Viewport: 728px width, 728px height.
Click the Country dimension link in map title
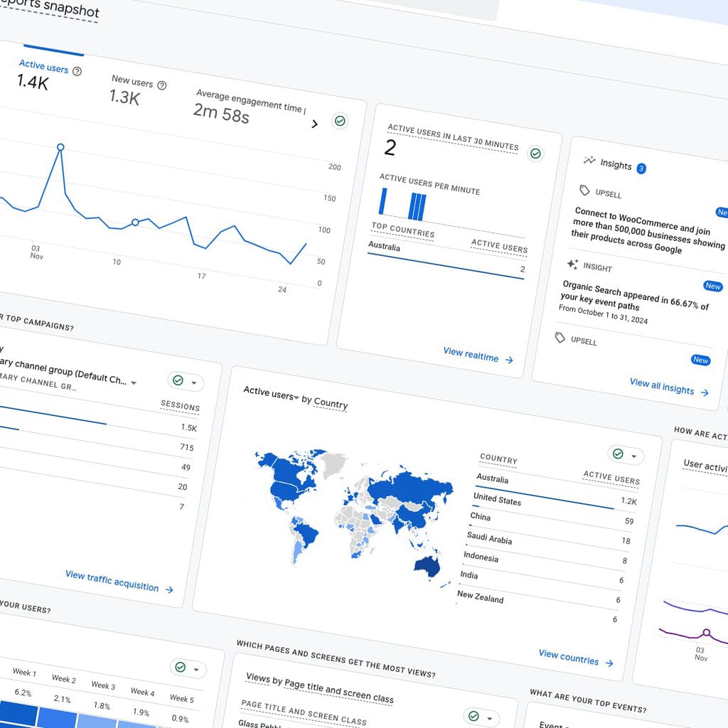click(x=331, y=402)
